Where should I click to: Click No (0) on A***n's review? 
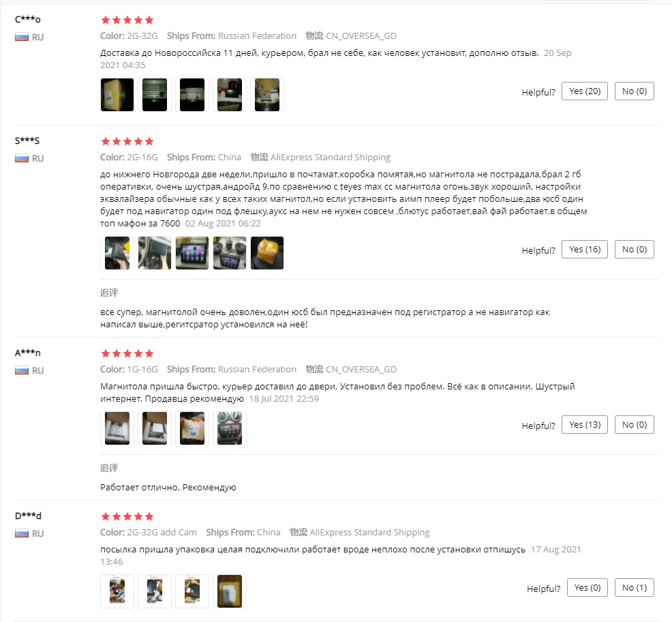click(635, 425)
